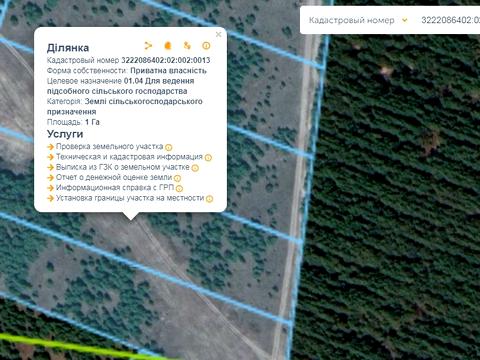Click the Услуги heading
The height and width of the screenshot is (360, 480).
[65, 134]
